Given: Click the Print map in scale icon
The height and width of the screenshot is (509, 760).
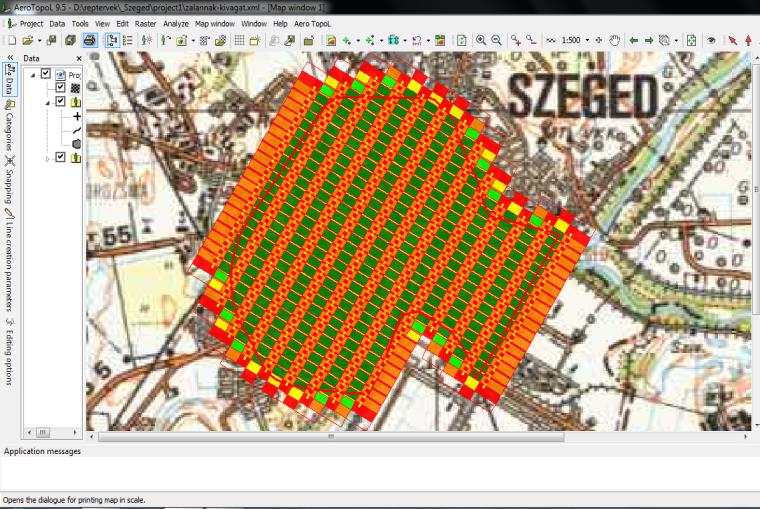Looking at the screenshot, I should tap(90, 41).
